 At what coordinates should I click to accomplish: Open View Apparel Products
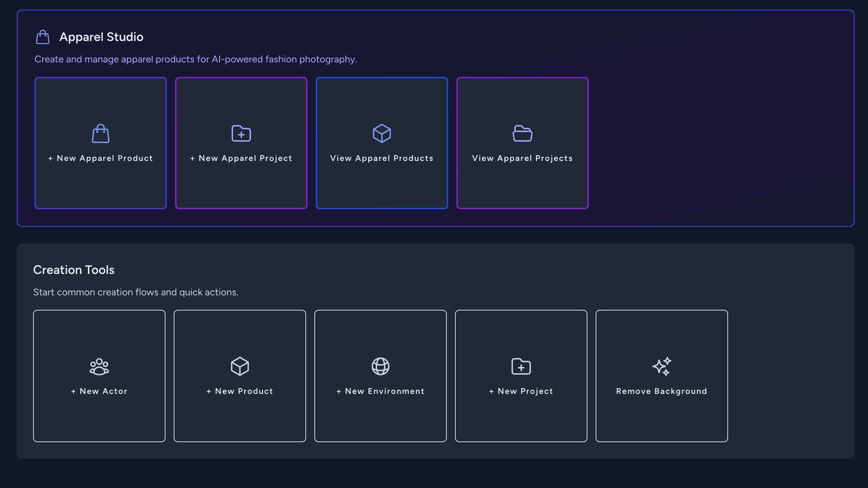pyautogui.click(x=382, y=143)
